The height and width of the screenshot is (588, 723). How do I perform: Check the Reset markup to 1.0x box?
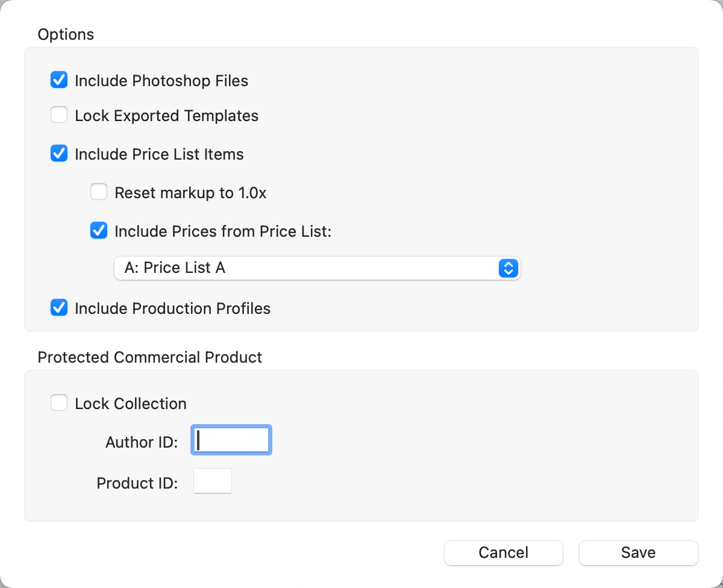(99, 192)
